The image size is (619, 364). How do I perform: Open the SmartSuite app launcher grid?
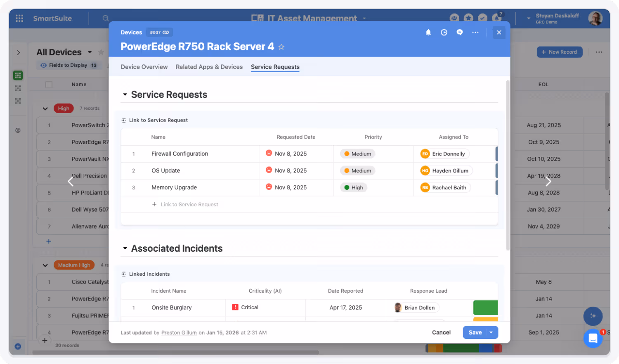coord(19,18)
